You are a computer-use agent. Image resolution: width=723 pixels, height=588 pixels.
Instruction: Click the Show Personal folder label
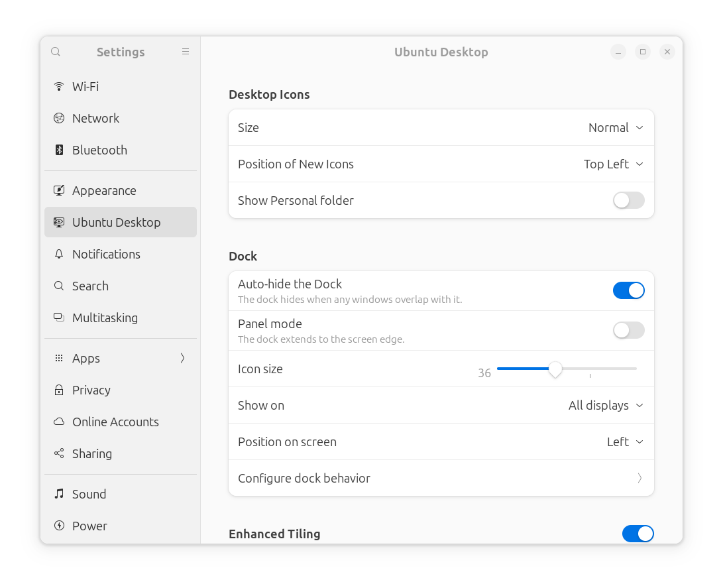tap(296, 201)
